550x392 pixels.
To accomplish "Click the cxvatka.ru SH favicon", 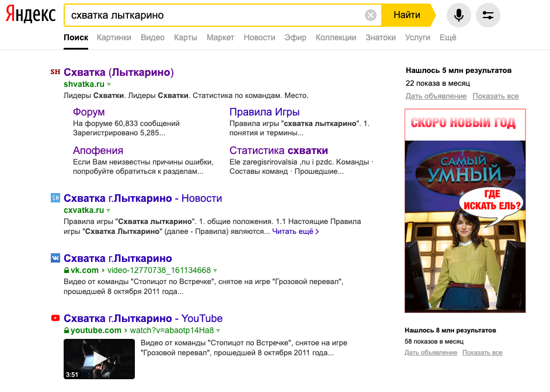I will [x=55, y=198].
